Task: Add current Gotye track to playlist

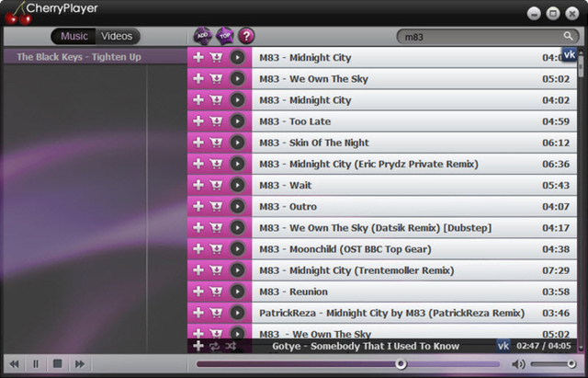Action: click(198, 346)
